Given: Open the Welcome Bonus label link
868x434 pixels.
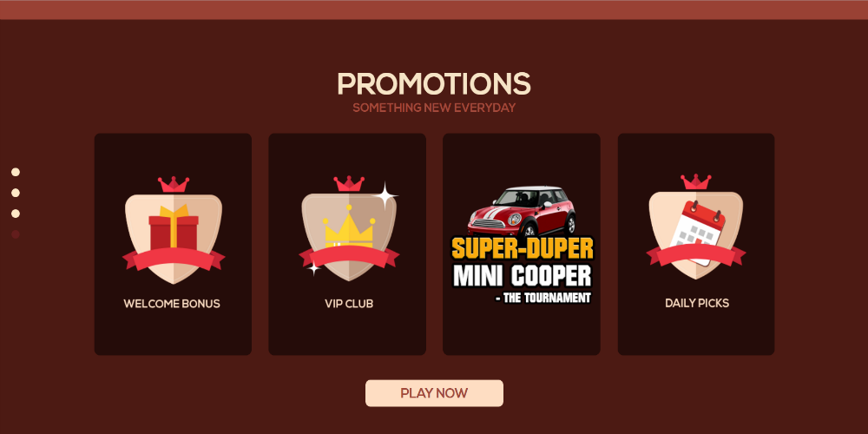Looking at the screenshot, I should click(172, 303).
